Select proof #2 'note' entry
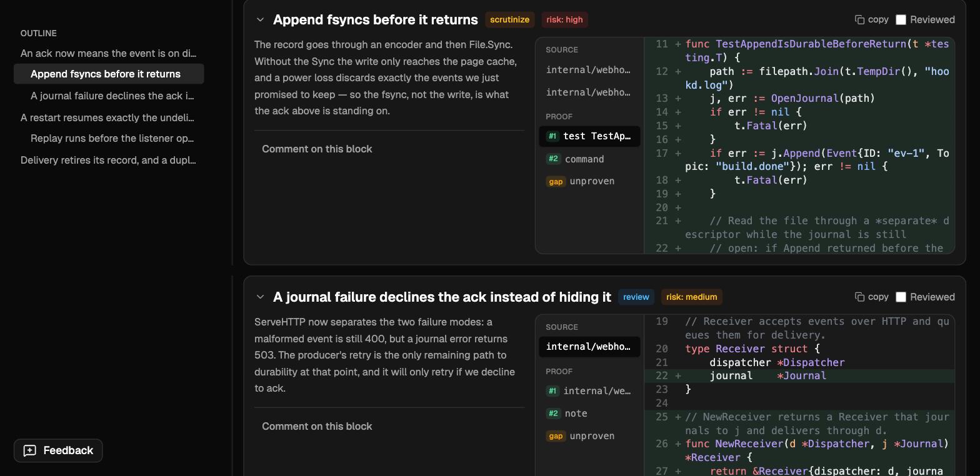Image resolution: width=980 pixels, height=476 pixels. point(589,414)
